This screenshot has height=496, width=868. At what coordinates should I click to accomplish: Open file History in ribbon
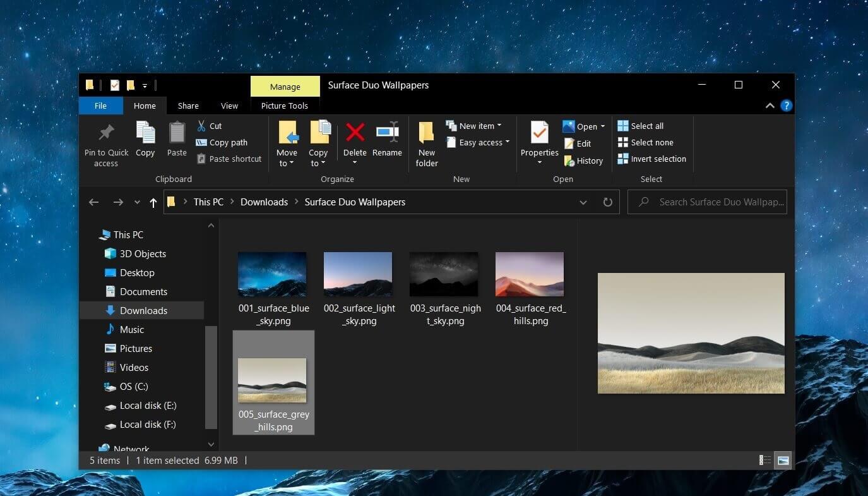click(x=583, y=160)
